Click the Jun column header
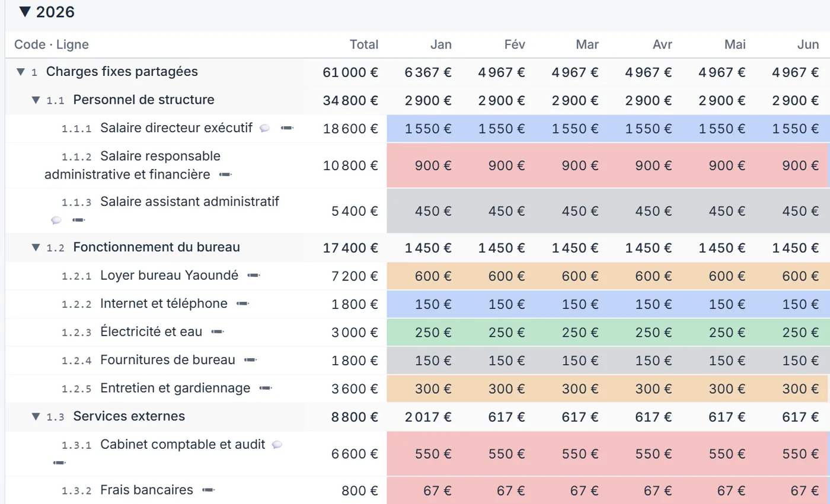 (x=809, y=44)
